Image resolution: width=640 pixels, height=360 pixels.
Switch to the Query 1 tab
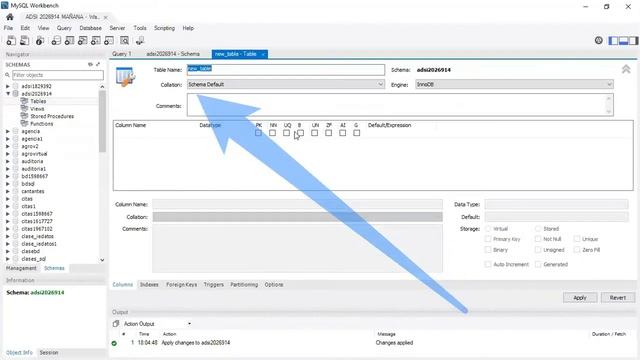pyautogui.click(x=121, y=54)
